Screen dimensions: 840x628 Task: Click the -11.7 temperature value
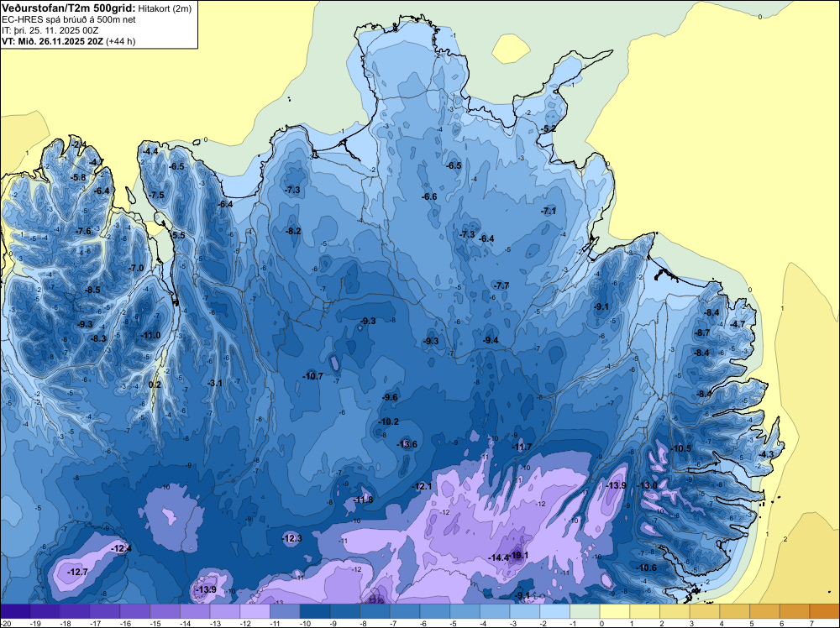coord(522,447)
